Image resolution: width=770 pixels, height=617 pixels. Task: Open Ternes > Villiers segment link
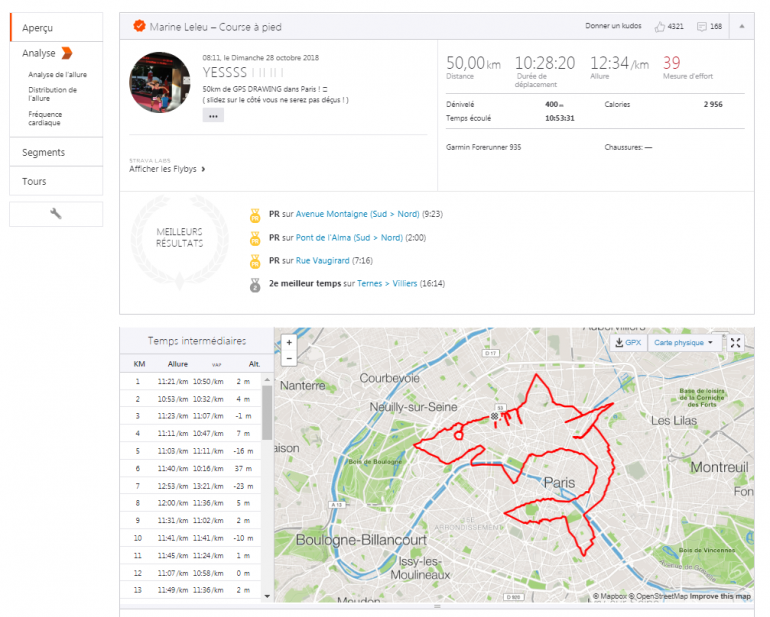tap(387, 284)
